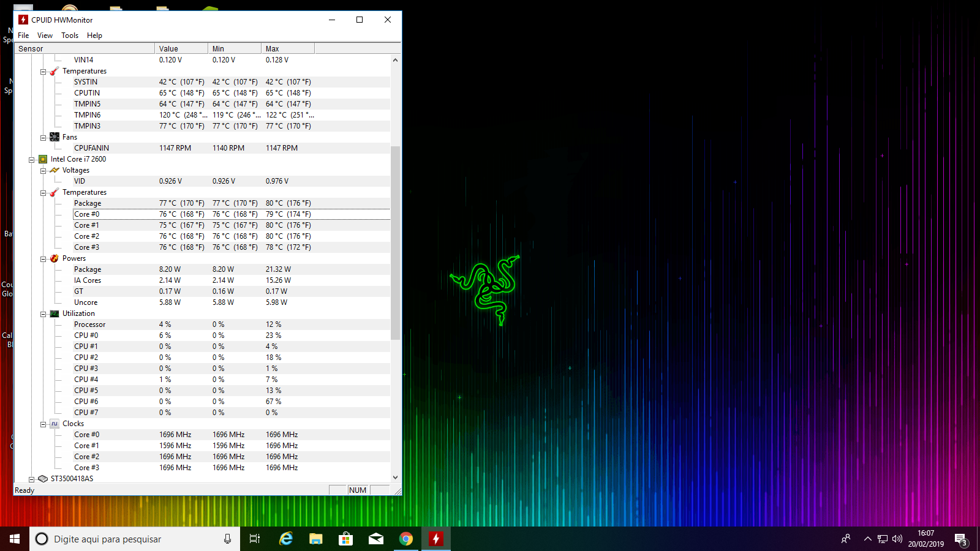
Task: Click the Utilization chart icon
Action: tap(55, 313)
